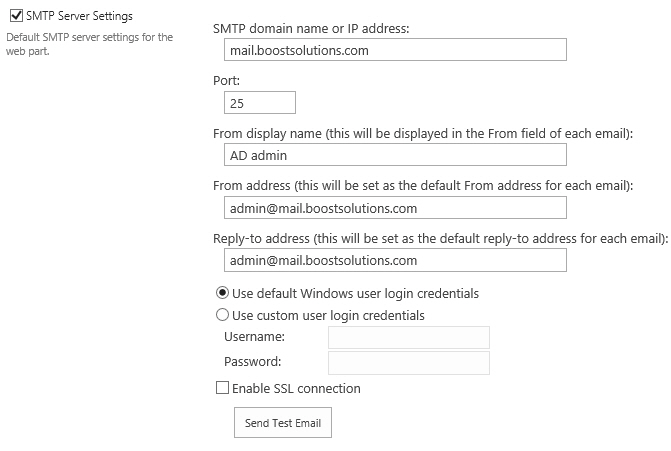Click the SMTP domain name input field
Viewport: 671px width, 451px height.
coord(395,50)
